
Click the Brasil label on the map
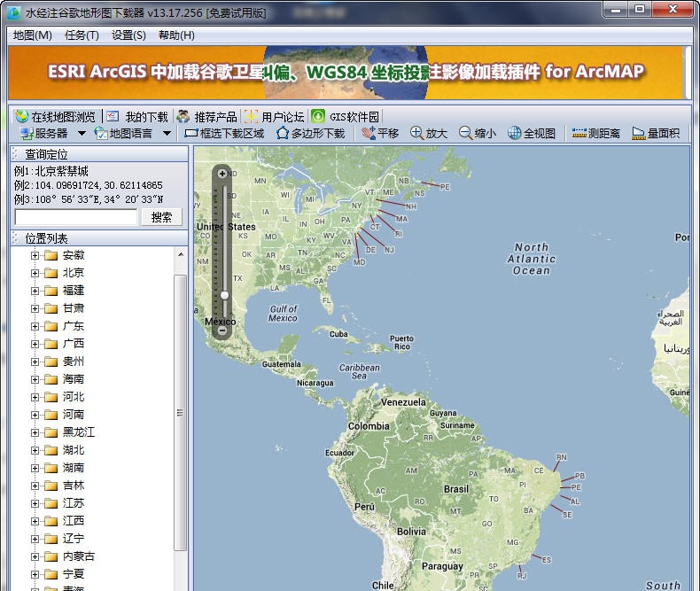455,489
